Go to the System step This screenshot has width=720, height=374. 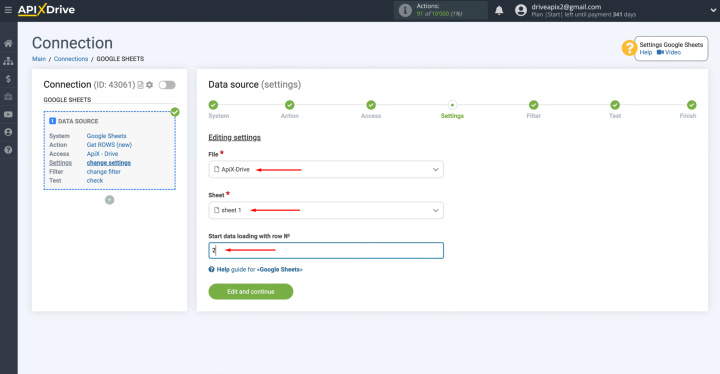click(x=214, y=105)
